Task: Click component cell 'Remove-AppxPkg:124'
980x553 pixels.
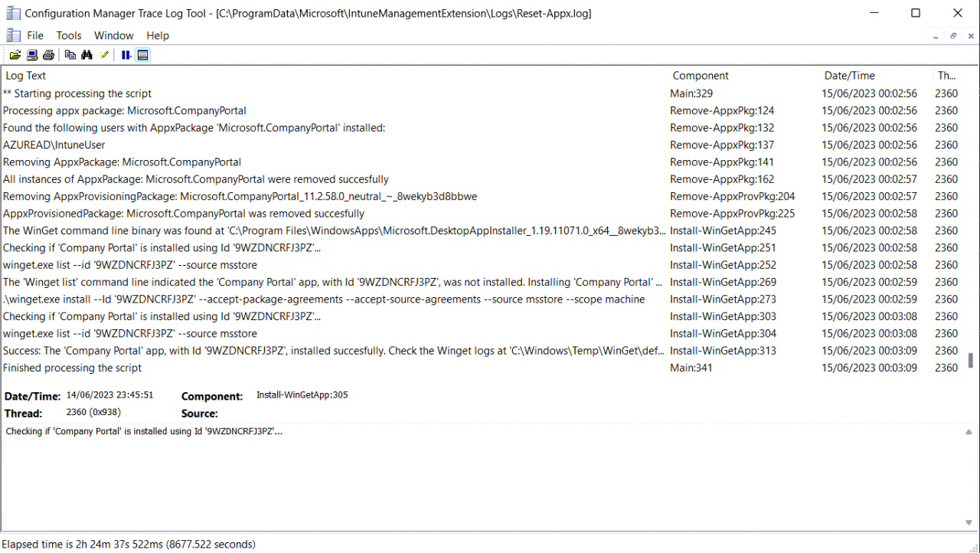Action: (722, 110)
